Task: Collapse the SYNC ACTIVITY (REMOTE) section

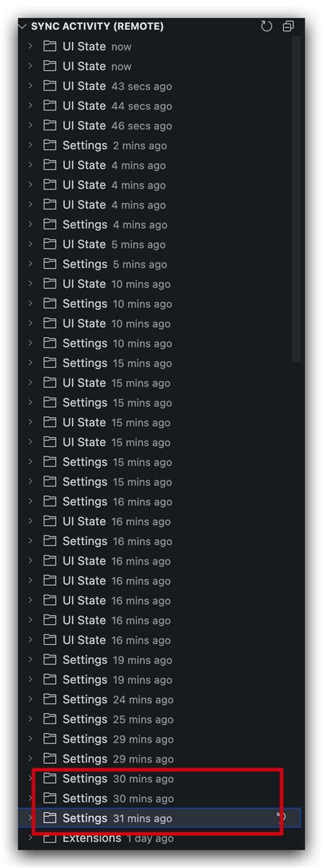Action: 22,27
